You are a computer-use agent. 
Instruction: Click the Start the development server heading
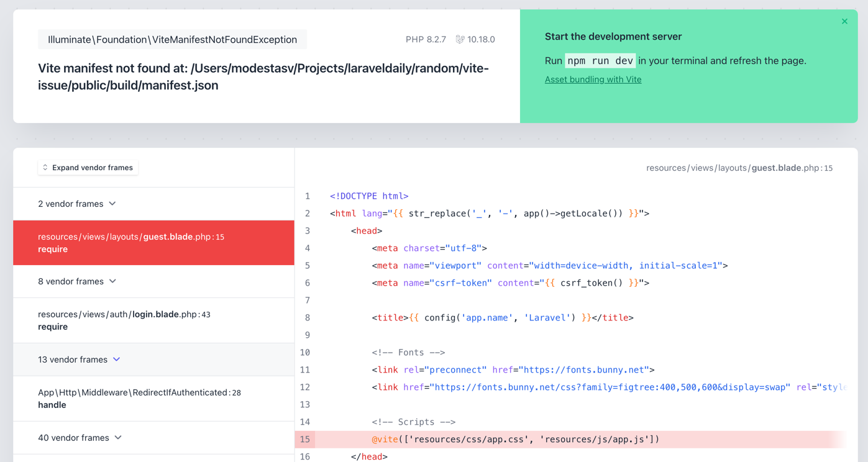click(x=613, y=37)
